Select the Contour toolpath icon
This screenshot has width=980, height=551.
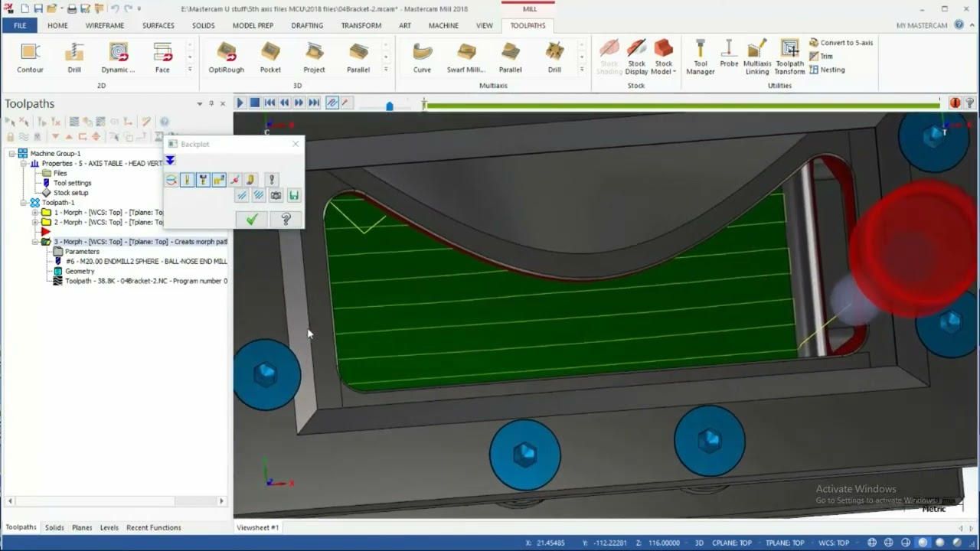coord(30,58)
